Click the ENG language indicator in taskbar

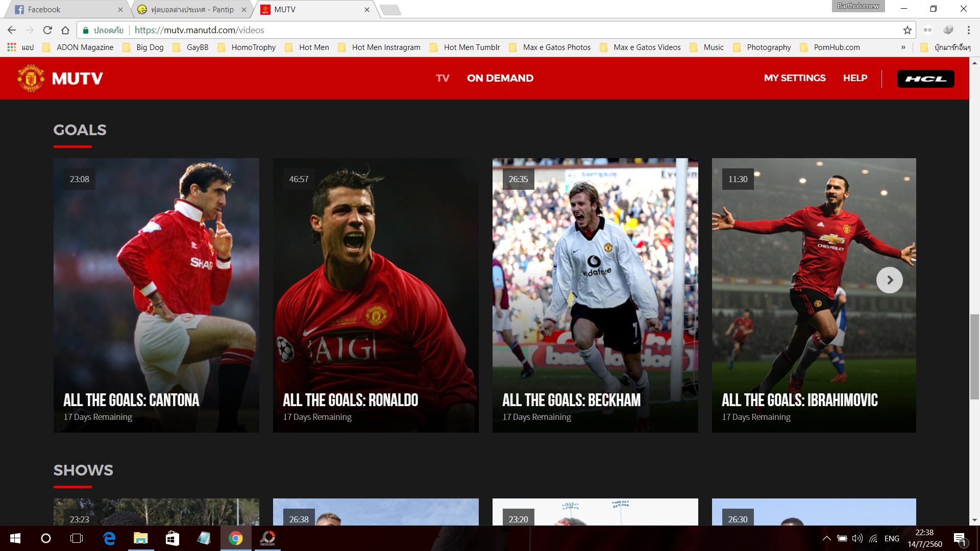[892, 538]
